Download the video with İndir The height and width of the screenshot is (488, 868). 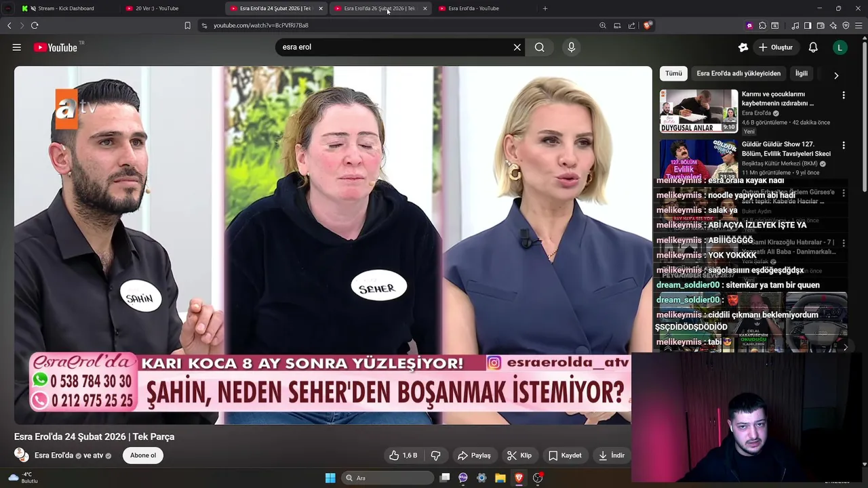click(611, 455)
